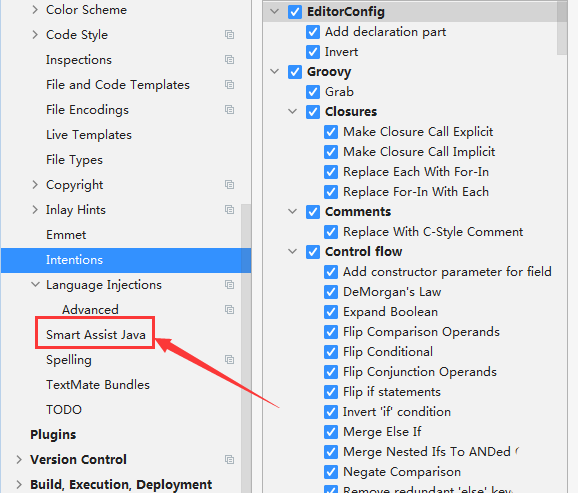Toggle the DeMorgan's Law checkbox
This screenshot has height=493, width=578.
pos(331,292)
